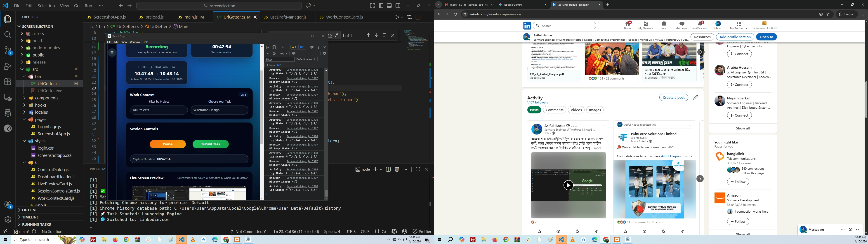This screenshot has width=868, height=244.
Task: Open Extensions view in activity bar
Action: pos(8,82)
